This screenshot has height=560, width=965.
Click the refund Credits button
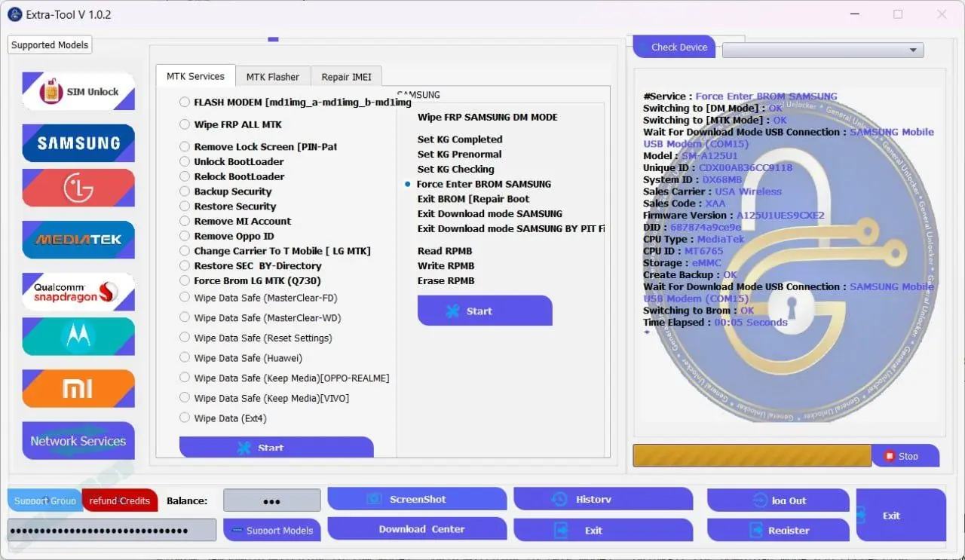pyautogui.click(x=120, y=500)
